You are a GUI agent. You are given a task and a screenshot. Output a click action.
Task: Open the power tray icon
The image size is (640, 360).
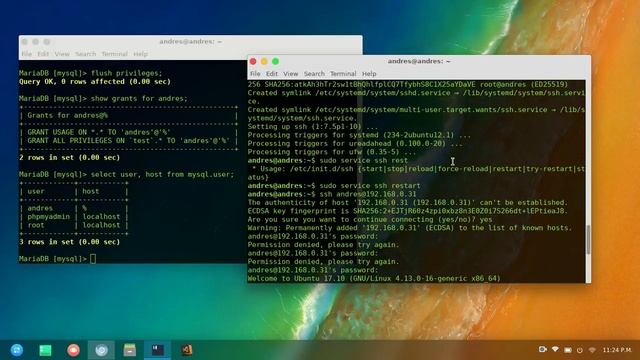click(x=580, y=350)
